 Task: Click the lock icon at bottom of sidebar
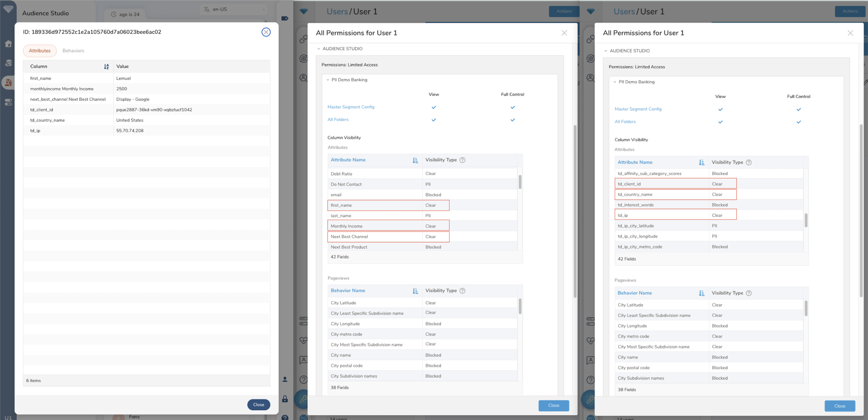point(285,399)
